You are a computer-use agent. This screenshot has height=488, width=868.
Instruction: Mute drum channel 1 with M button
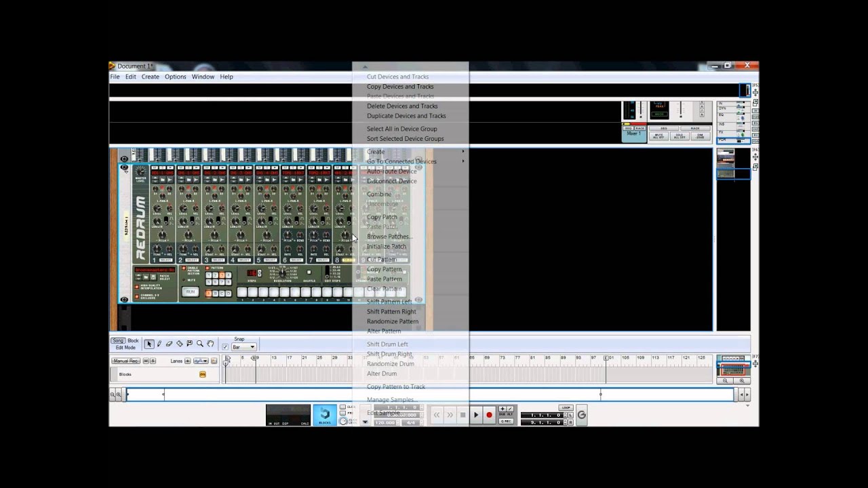(x=155, y=167)
